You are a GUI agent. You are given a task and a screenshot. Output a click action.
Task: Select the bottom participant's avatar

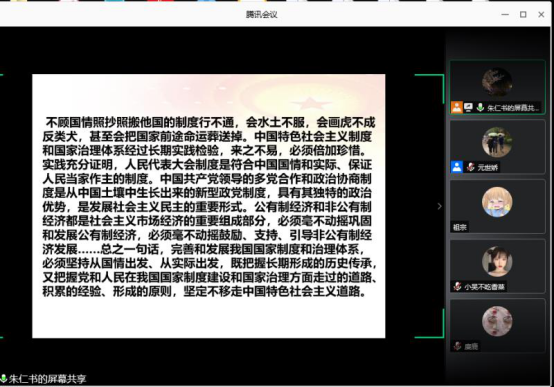[x=497, y=321]
